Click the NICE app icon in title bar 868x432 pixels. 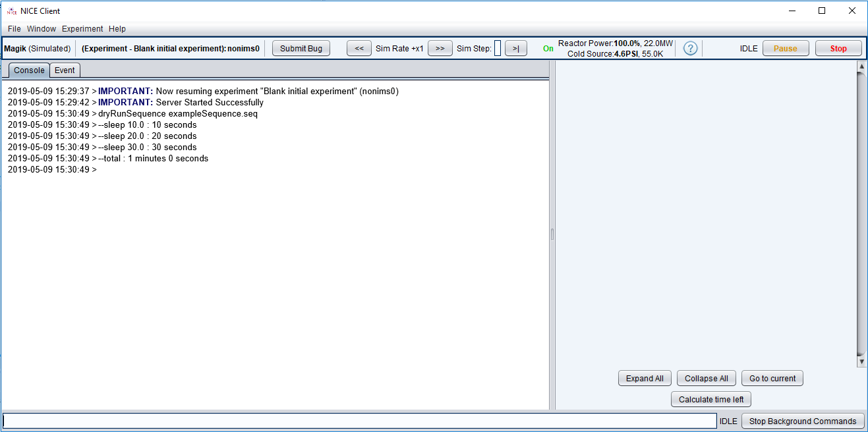click(x=11, y=11)
